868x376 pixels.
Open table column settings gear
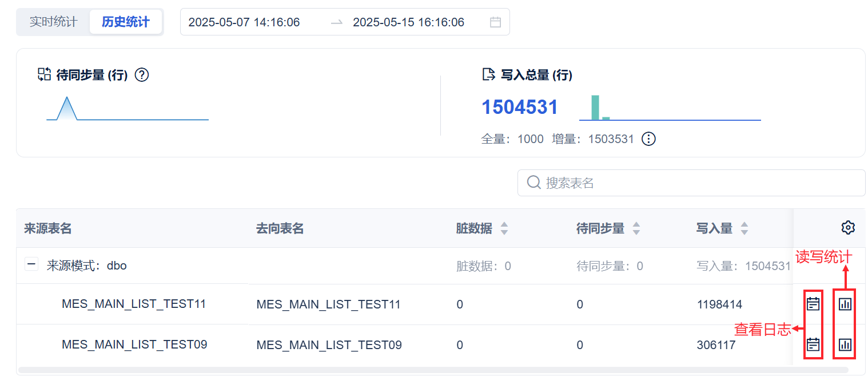848,228
